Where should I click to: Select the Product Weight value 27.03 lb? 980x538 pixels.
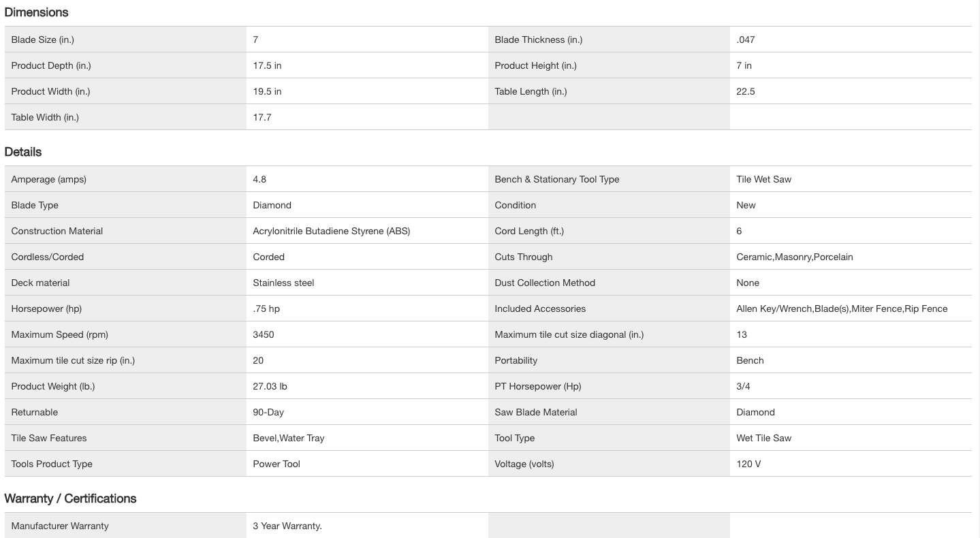270,386
